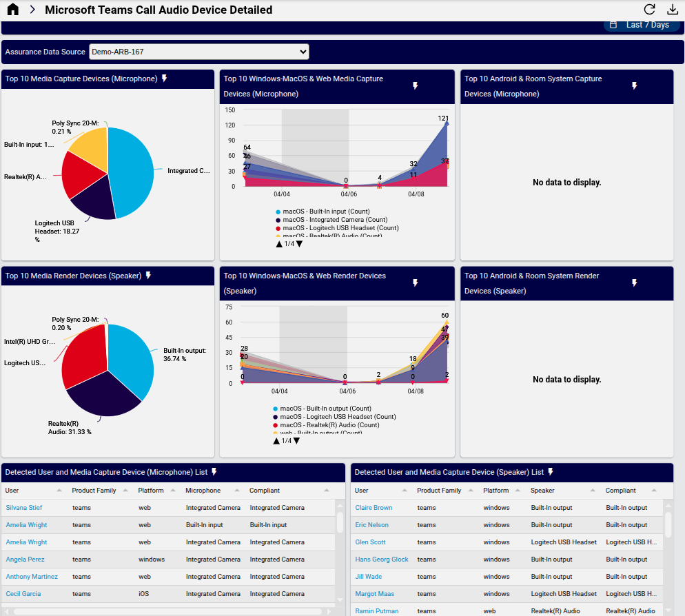Open user Claire Brown
The height and width of the screenshot is (616, 685).
[x=374, y=508]
